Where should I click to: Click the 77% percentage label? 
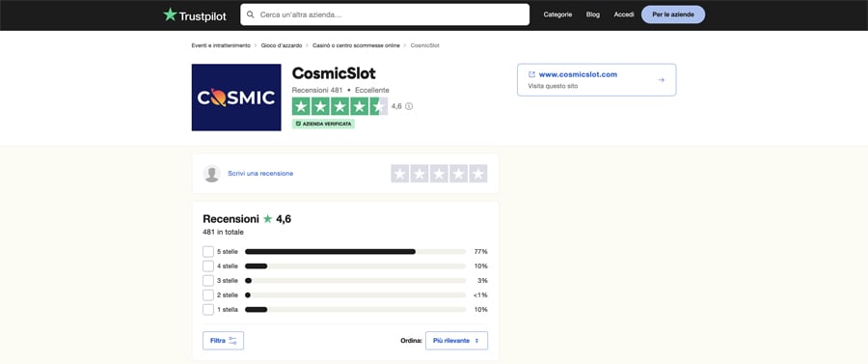point(481,252)
